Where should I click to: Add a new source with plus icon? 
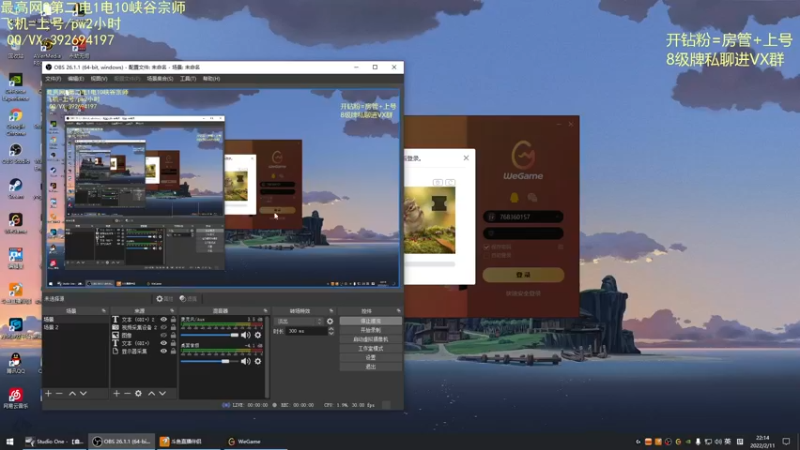point(116,393)
